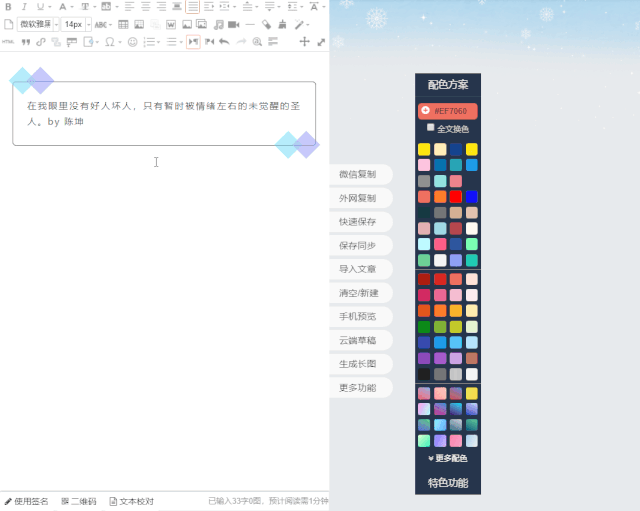Image resolution: width=640 pixels, height=511 pixels.
Task: Align text left
Action: click(129, 7)
